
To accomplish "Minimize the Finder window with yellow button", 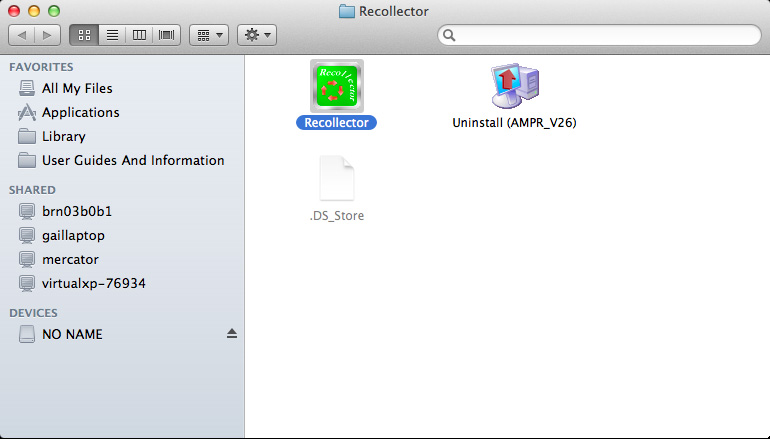I will tap(34, 11).
